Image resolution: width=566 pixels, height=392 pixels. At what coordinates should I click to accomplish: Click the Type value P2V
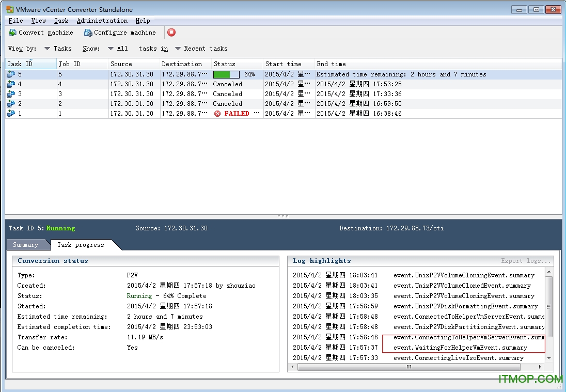coord(133,275)
